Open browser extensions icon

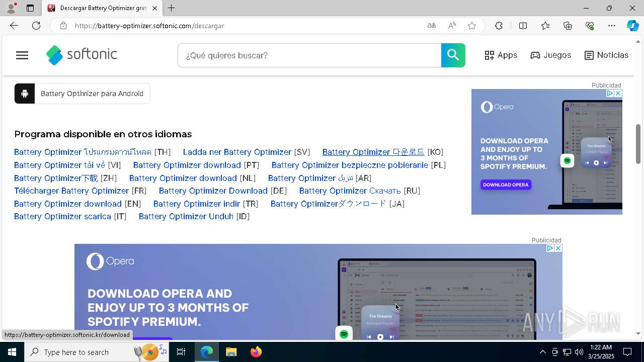499,26
